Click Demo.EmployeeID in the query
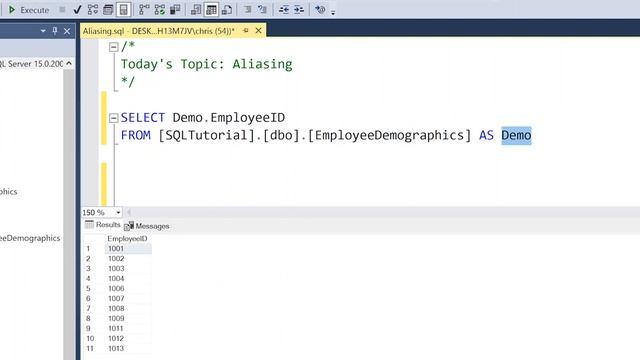The image size is (640, 360). click(x=229, y=118)
